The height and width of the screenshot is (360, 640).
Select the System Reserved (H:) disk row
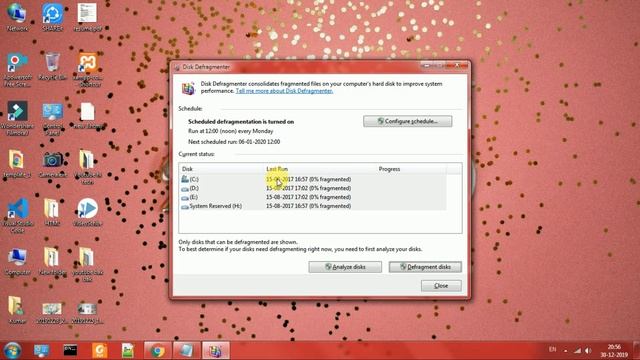point(313,206)
